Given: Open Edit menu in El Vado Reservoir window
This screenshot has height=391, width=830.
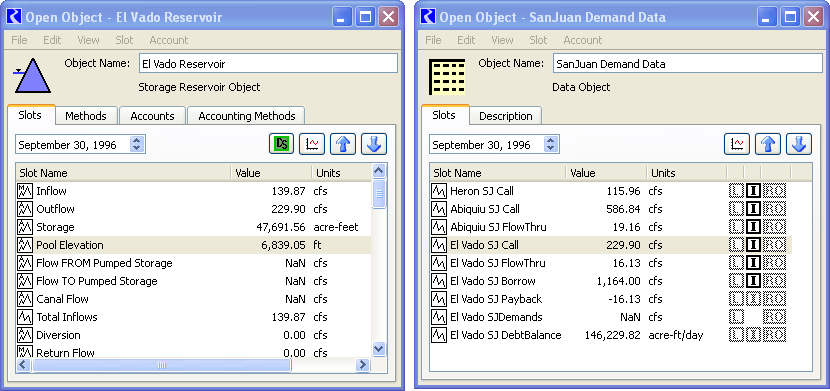Looking at the screenshot, I should coord(52,40).
